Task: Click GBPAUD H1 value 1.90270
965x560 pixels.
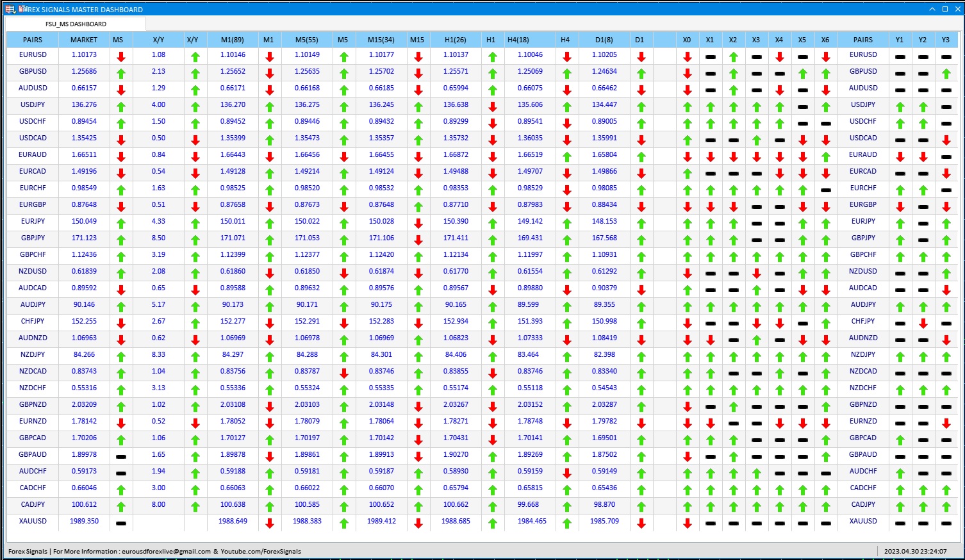Action: click(x=456, y=455)
